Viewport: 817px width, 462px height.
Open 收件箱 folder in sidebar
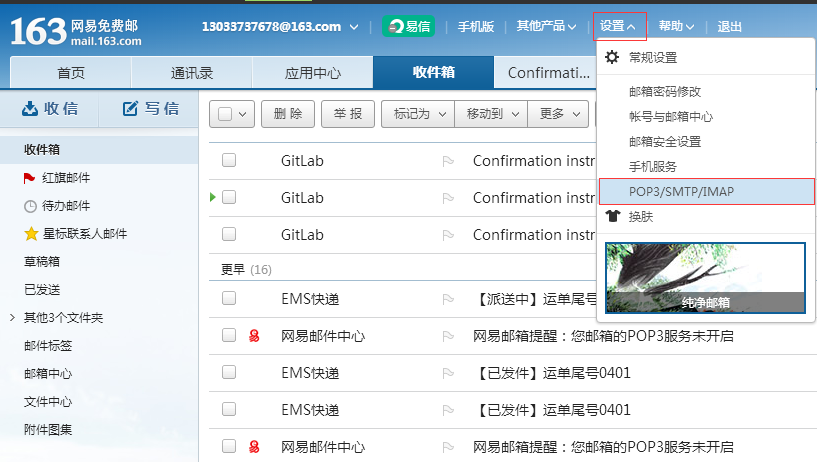tap(99, 150)
